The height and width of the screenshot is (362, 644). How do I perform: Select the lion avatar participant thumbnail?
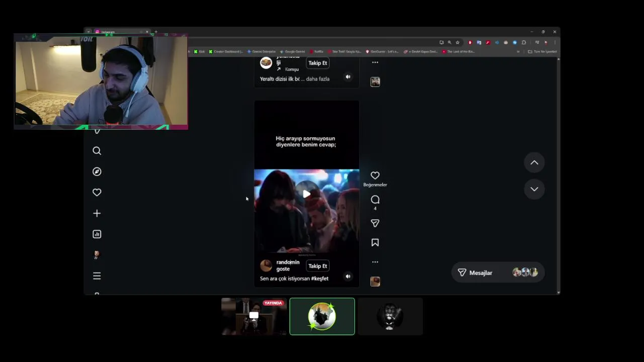pos(390,316)
